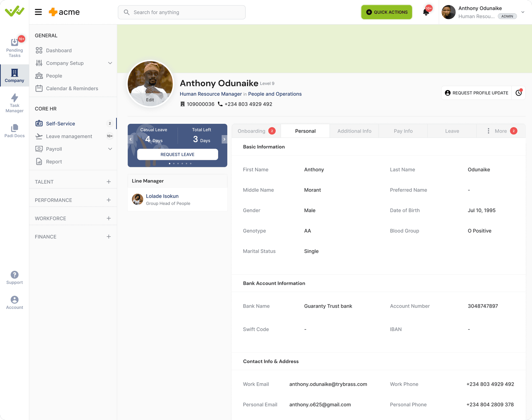Switch to the Personal tab
This screenshot has height=420, width=532.
coord(305,131)
